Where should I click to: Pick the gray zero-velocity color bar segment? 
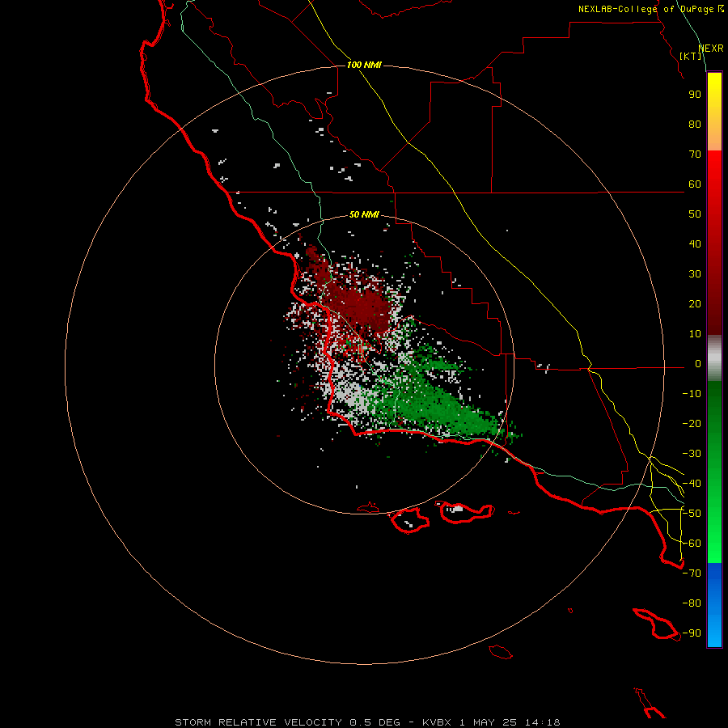click(x=714, y=358)
